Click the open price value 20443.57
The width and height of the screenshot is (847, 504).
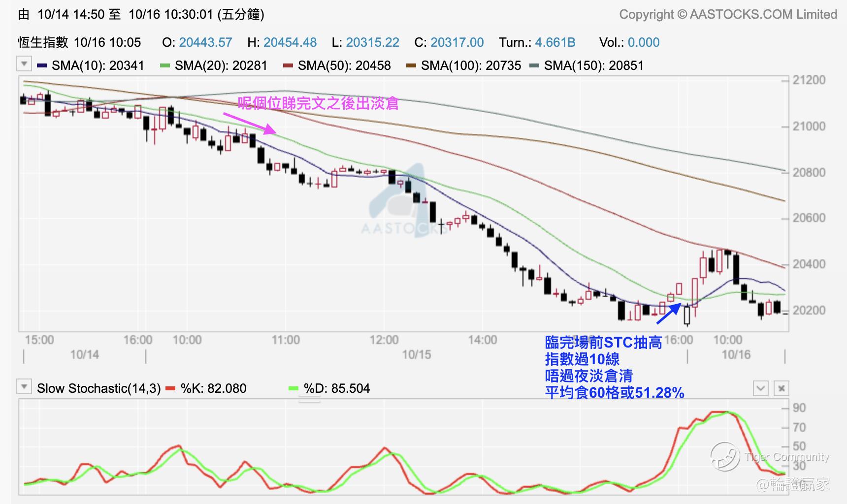coord(205,42)
